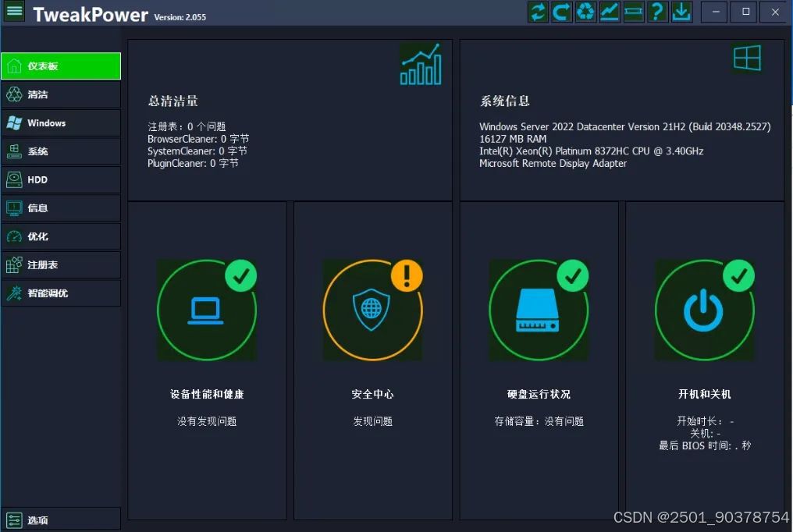Click the sync arrows toolbar icon
Screen dimensions: 793x532
(x=538, y=12)
